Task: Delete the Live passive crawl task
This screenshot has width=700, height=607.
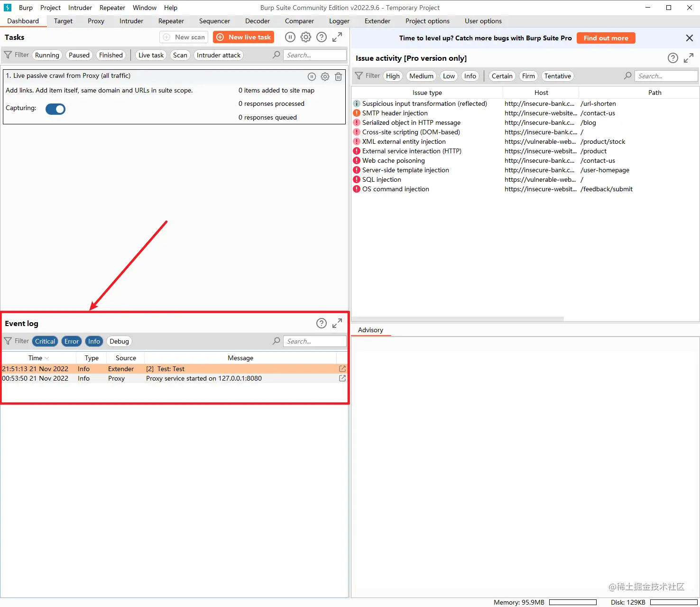Action: coord(338,76)
